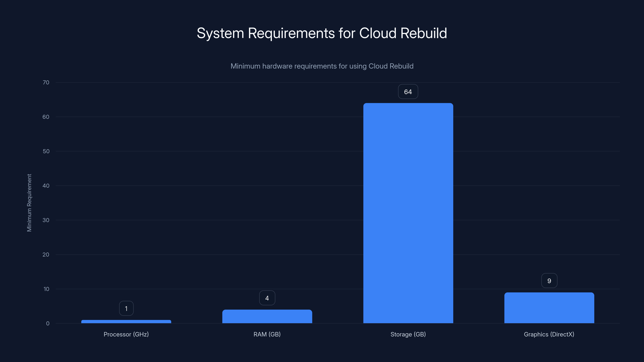Viewport: 644px width, 362px height.
Task: Click the y-axis tick label 50
Action: (x=46, y=151)
